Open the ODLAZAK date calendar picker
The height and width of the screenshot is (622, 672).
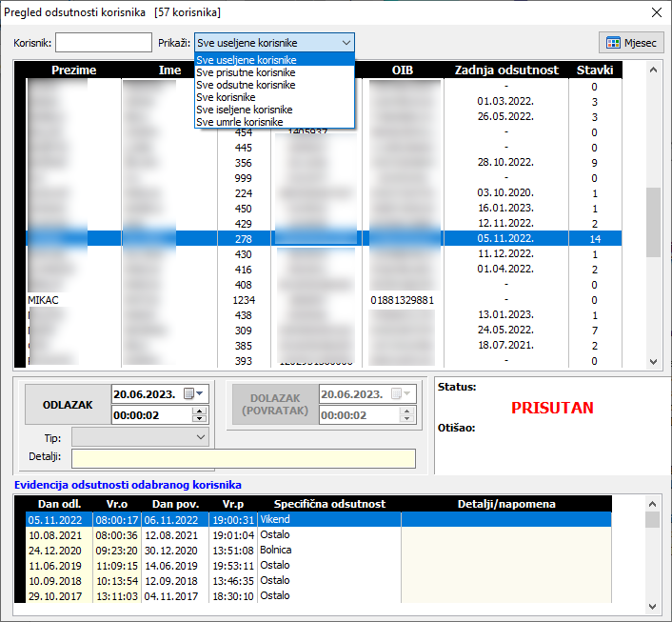[x=189, y=393]
